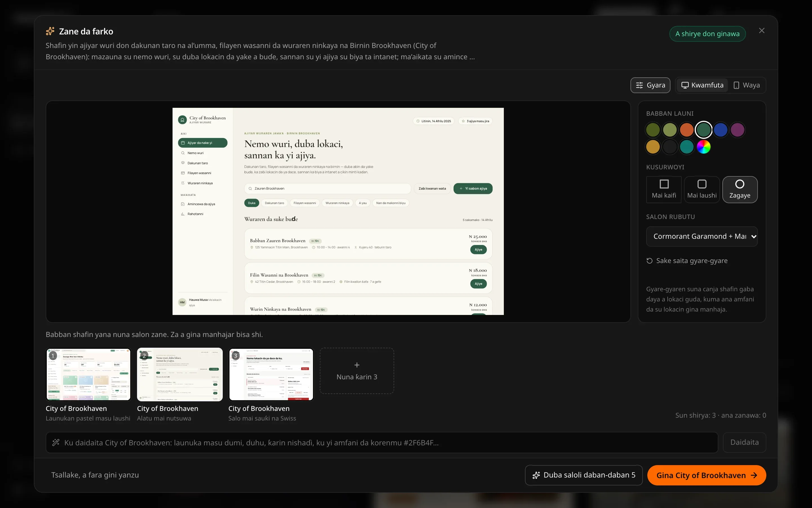
Task: Pick the selected forest green swatch
Action: pos(704,130)
